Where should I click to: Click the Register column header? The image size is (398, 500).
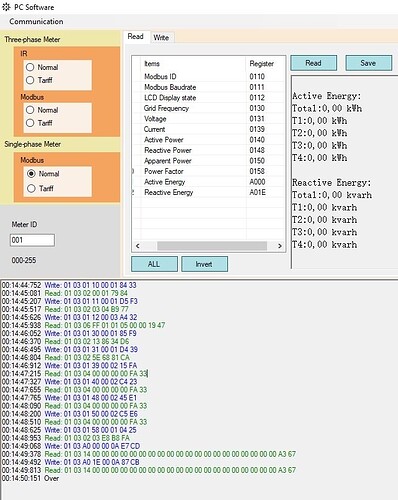tap(265, 63)
